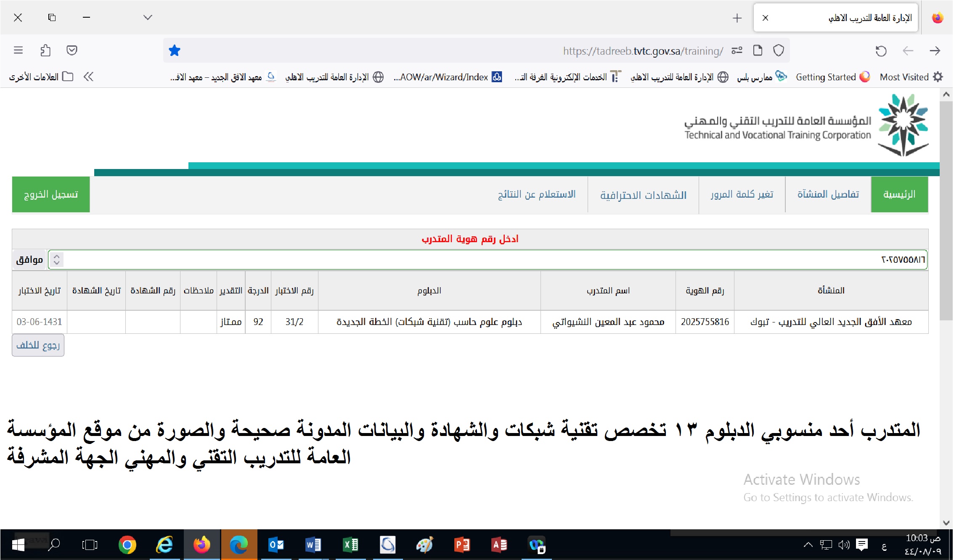Open the tracking protection shield icon
Viewport: 954px width, 560px height.
tap(779, 50)
